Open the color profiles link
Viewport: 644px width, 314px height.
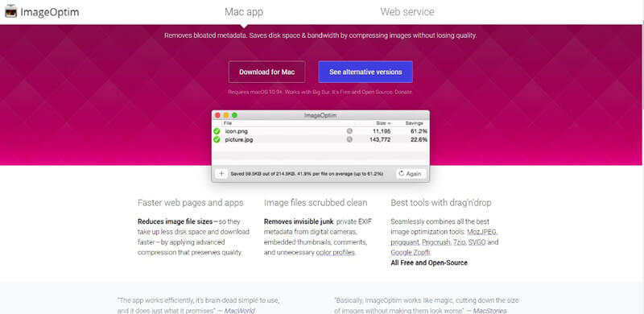[x=335, y=252]
